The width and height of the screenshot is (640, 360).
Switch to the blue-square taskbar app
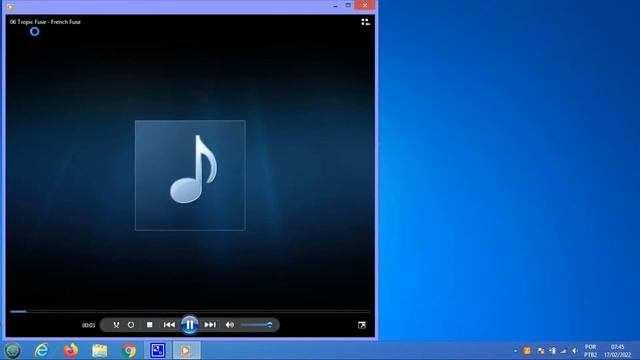point(158,350)
